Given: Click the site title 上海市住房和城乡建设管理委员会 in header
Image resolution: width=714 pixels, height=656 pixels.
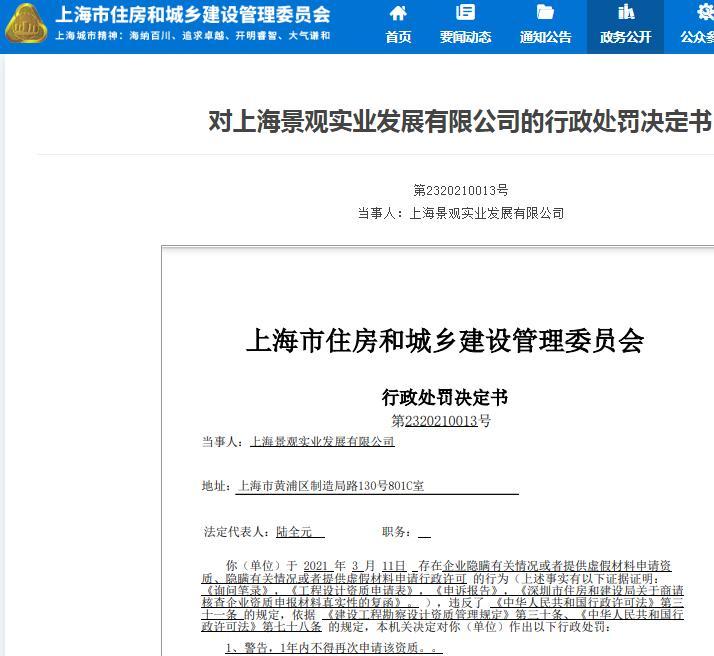Looking at the screenshot, I should pos(193,15).
